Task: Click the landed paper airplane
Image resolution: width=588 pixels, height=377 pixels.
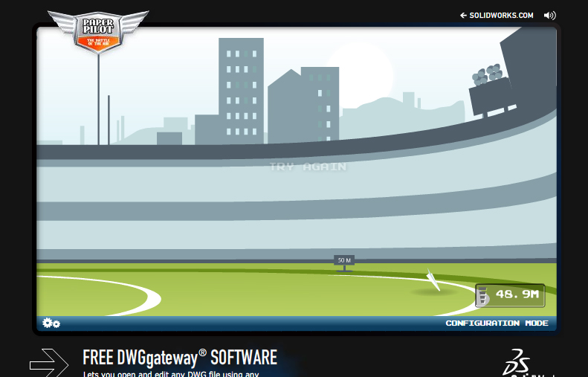Action: pyautogui.click(x=433, y=279)
